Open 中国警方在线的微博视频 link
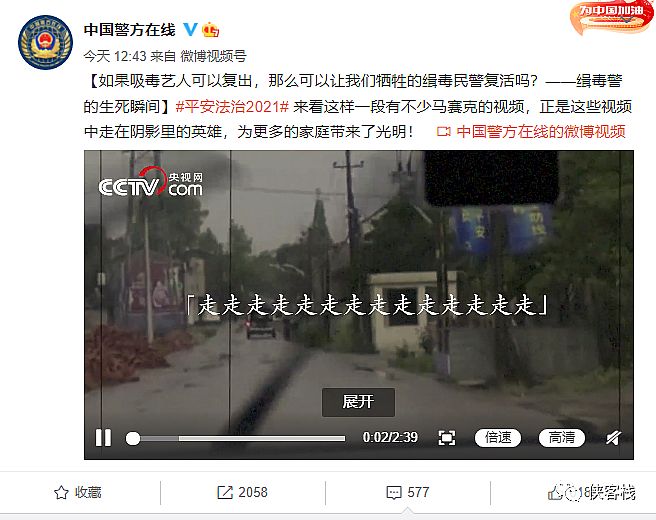 click(531, 132)
